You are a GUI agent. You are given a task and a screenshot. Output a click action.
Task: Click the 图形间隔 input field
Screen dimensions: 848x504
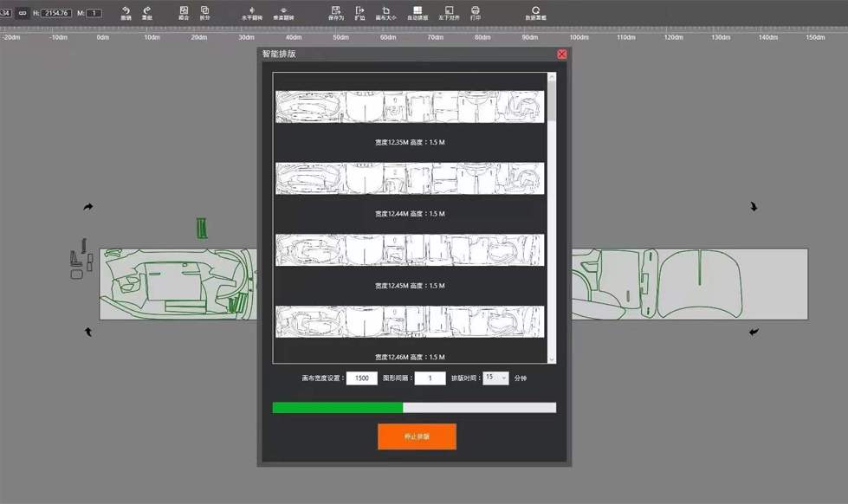coord(430,378)
